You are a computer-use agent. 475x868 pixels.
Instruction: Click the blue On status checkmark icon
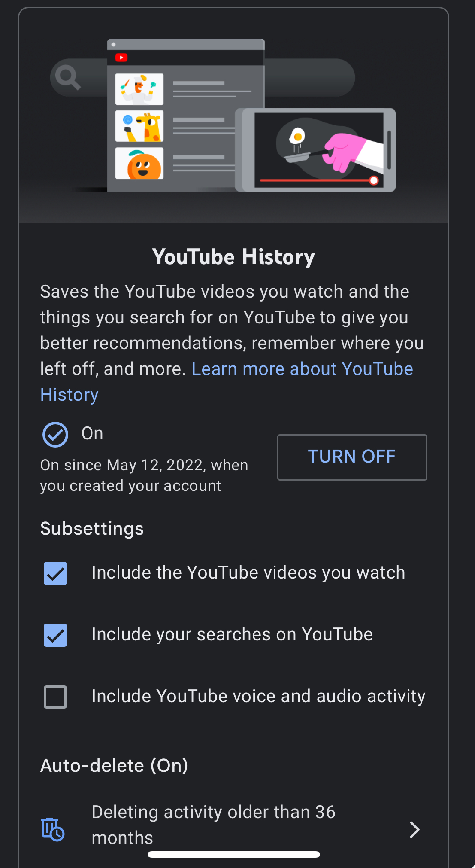coord(55,435)
